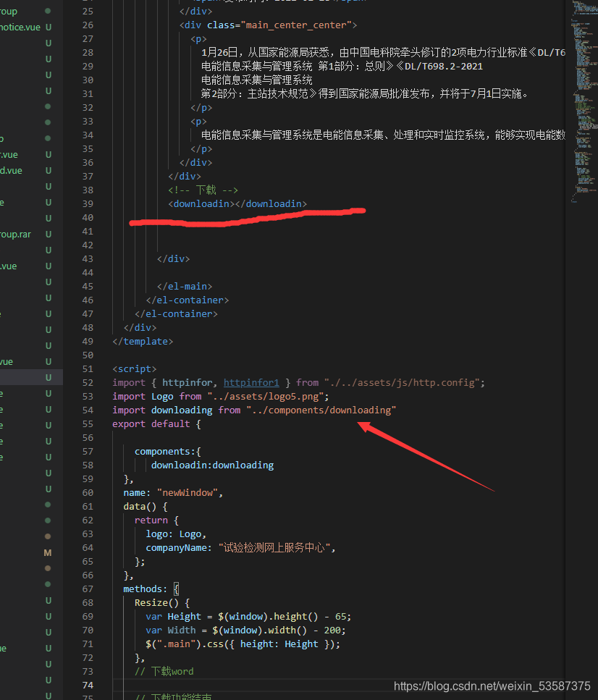The image size is (598, 700).
Task: Click the 'export default {' line
Action: 157,424
